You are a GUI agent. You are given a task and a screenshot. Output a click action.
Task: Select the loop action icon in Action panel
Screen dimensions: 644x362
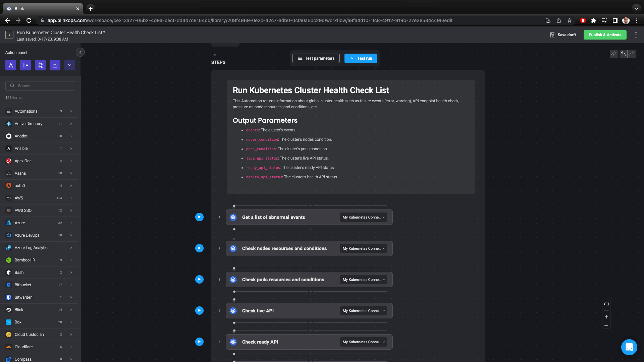pos(40,65)
